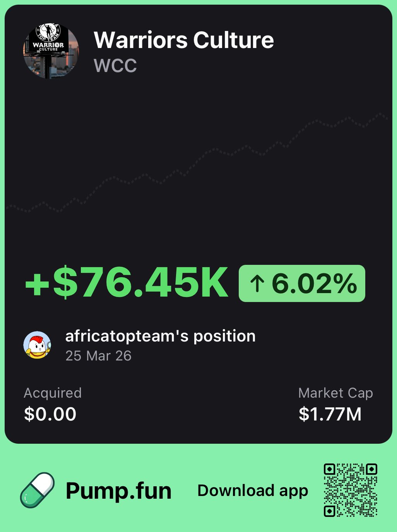
Task: Click the Pump.fun brand name
Action: click(x=118, y=491)
